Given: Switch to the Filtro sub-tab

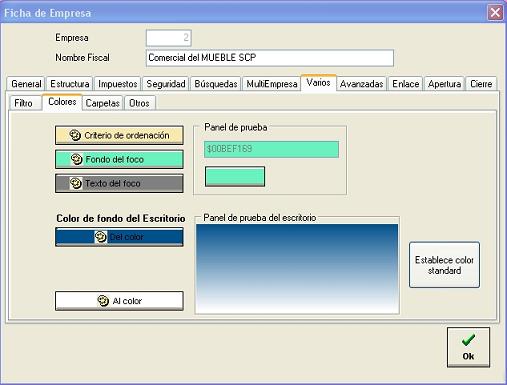Looking at the screenshot, I should point(23,103).
